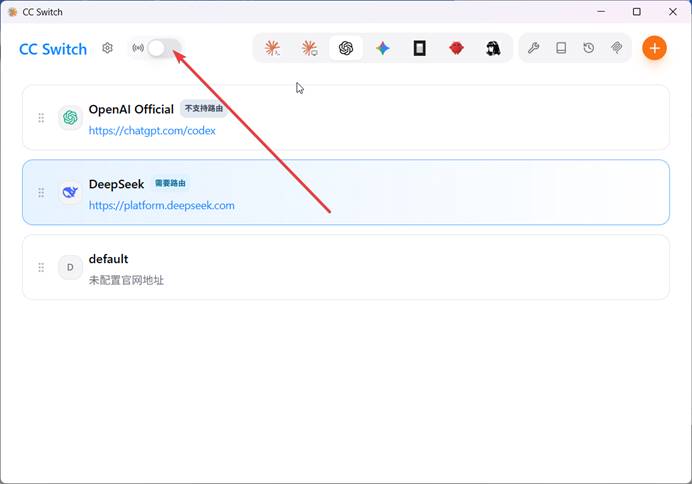
Task: Open the book icon in toolbar
Action: click(x=561, y=48)
